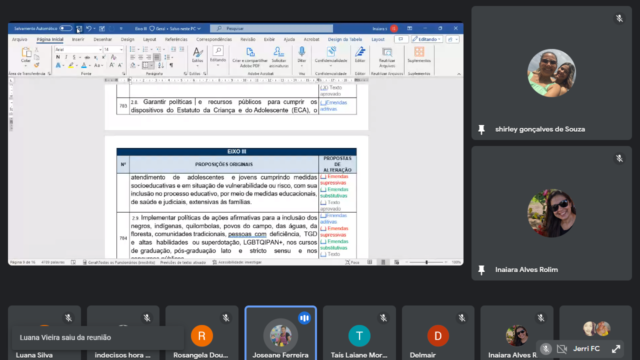Check the Emendas aditivas box in row 703
The width and height of the screenshot is (640, 360).
323,102
